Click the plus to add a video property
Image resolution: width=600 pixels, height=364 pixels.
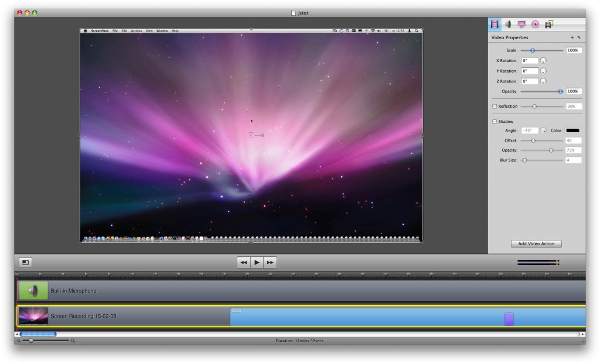tap(572, 37)
